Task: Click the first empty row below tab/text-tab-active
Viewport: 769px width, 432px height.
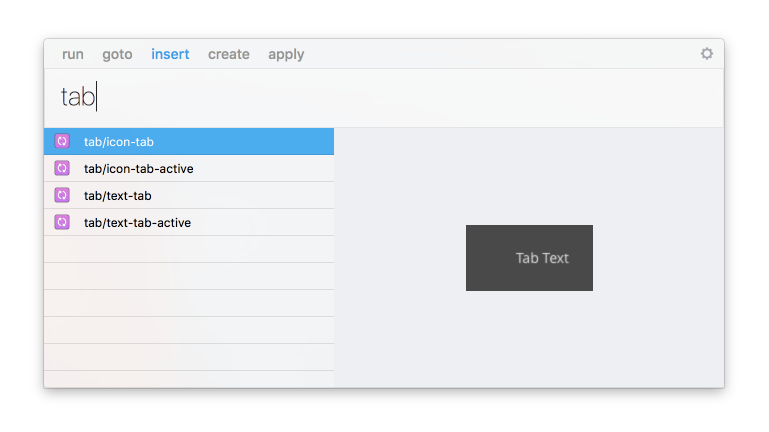Action: click(x=189, y=249)
